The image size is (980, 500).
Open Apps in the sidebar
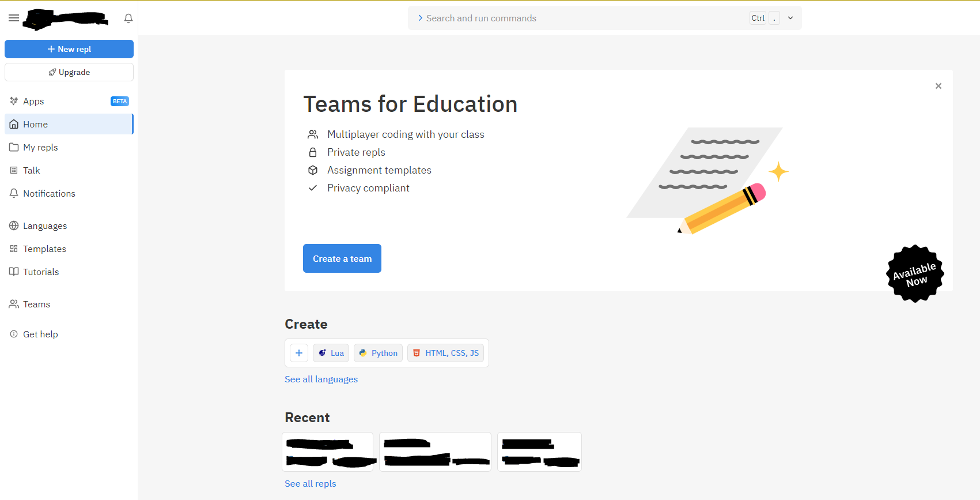69,101
